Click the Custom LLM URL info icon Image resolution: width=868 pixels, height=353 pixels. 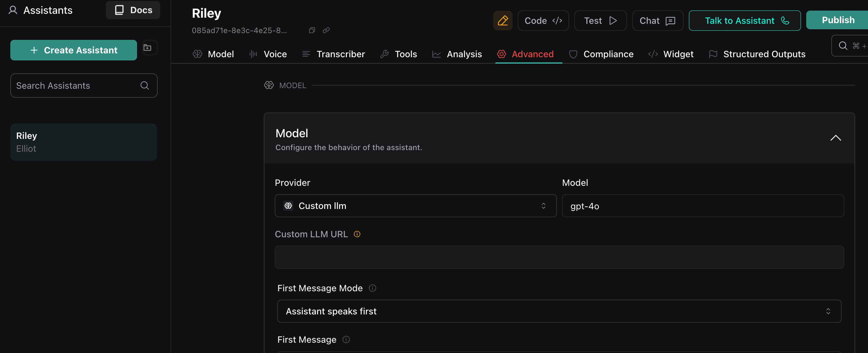[357, 234]
